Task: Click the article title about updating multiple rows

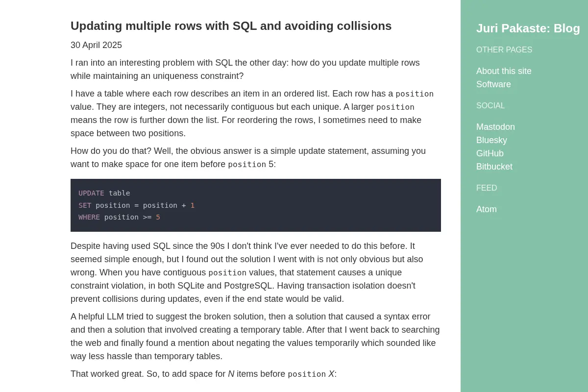Action: pos(231,26)
